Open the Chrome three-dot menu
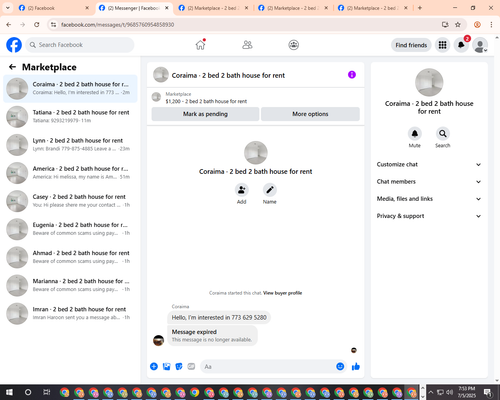The image size is (500, 400). 491,24
